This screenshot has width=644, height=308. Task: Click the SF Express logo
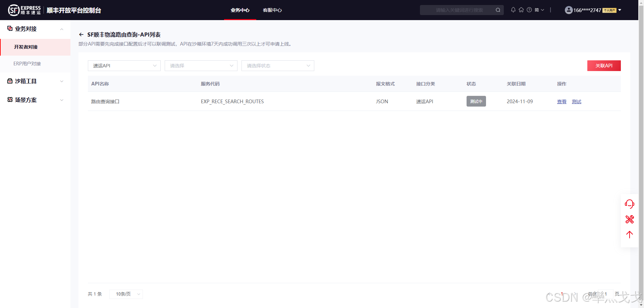coord(24,10)
